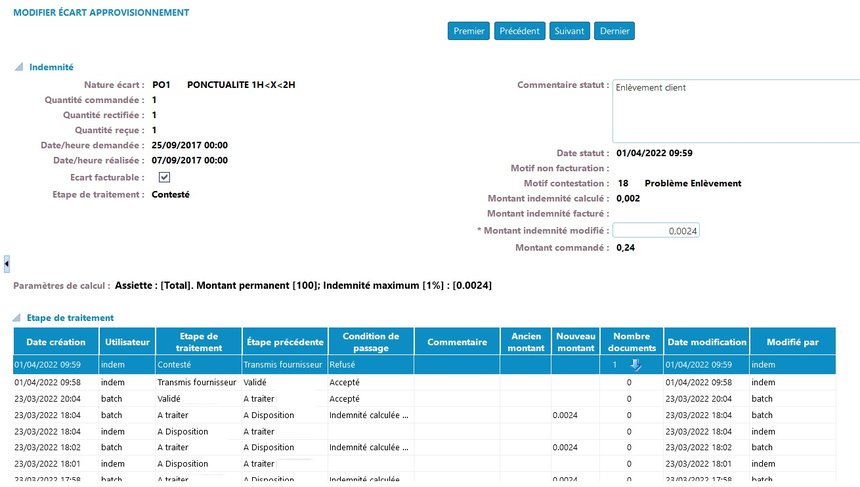Sort by Date création column
Viewport: 860px width, 487px height.
point(56,342)
